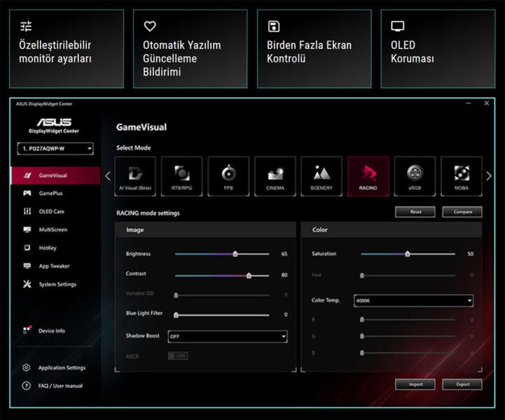Select the MOBA mode icon
Image resolution: width=505 pixels, height=420 pixels.
click(462, 173)
